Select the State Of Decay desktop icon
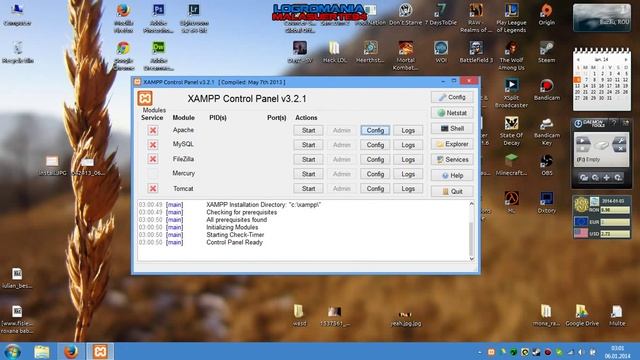The image size is (640, 360). (x=511, y=131)
